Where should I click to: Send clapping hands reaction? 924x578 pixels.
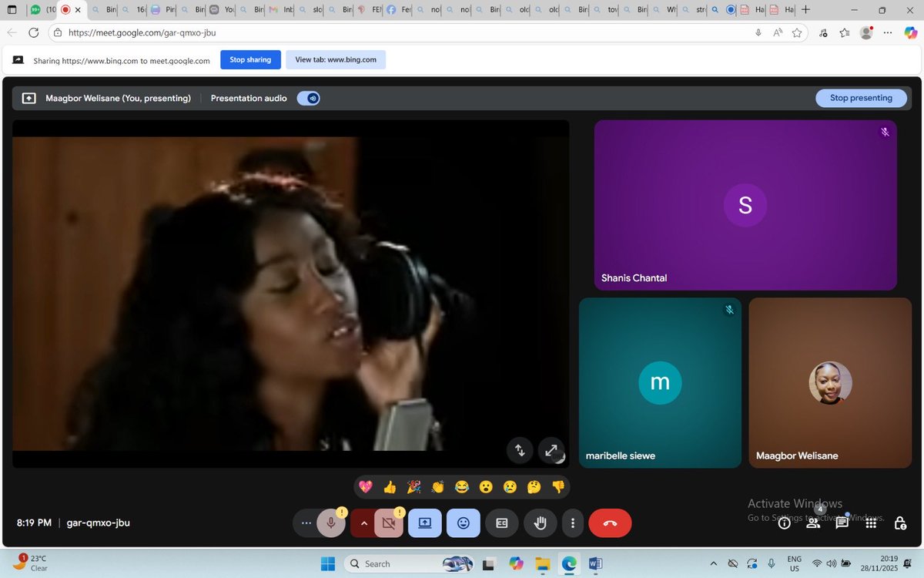(x=438, y=487)
